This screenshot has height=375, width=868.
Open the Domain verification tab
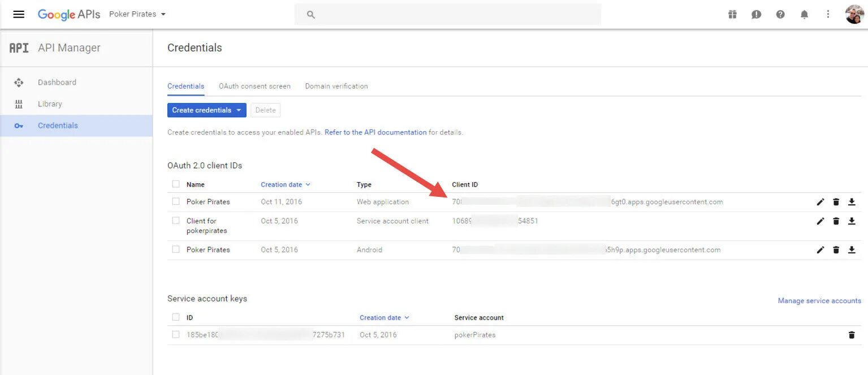tap(336, 87)
